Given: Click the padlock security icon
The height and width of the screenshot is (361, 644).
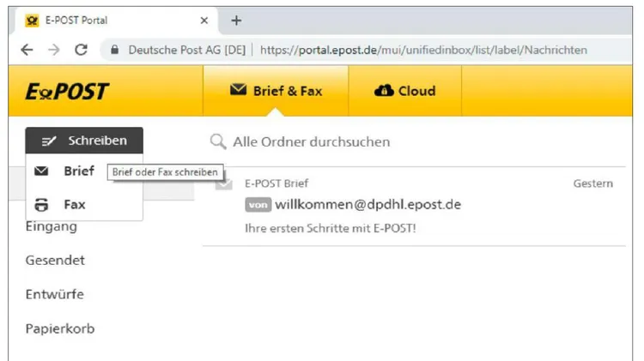Looking at the screenshot, I should coord(115,50).
